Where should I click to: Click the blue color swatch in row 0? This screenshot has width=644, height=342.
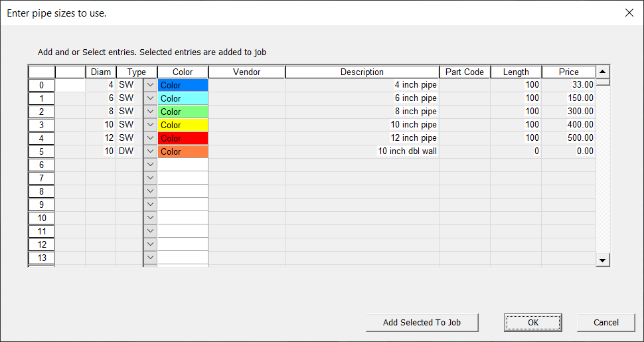(x=183, y=85)
